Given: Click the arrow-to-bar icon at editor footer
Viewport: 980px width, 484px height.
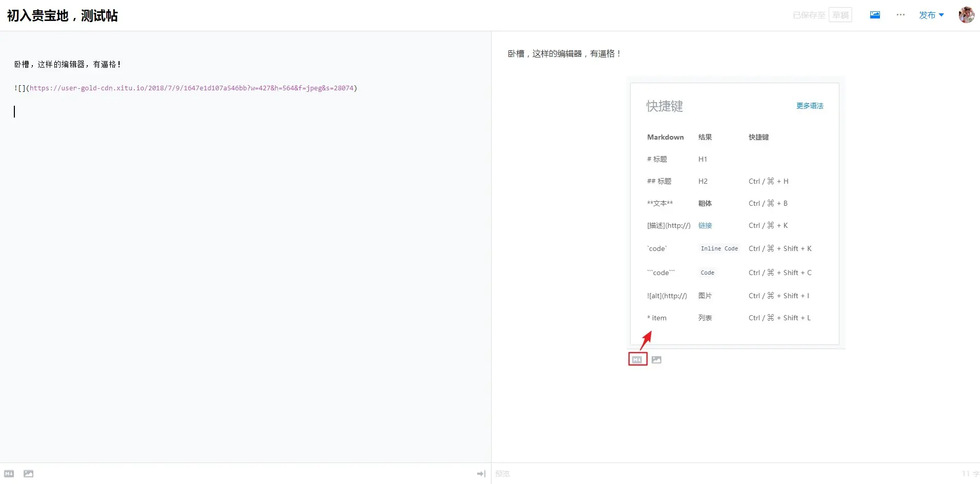Looking at the screenshot, I should (x=481, y=474).
